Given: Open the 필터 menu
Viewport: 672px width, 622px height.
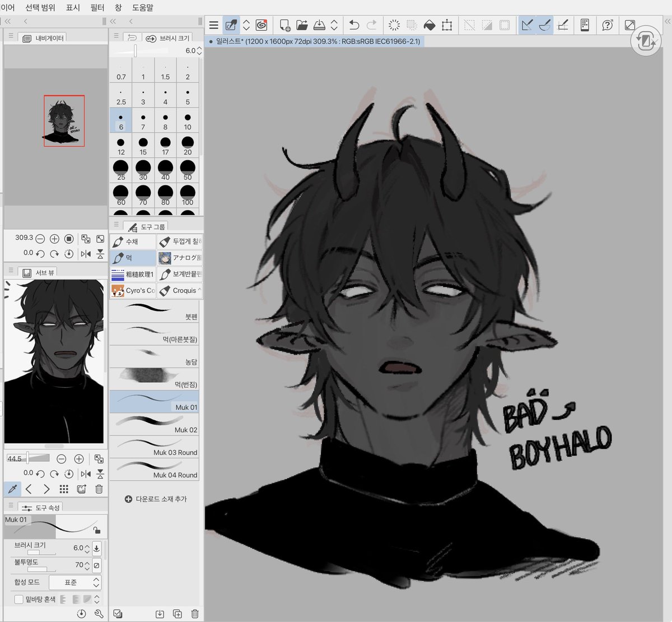Looking at the screenshot, I should pyautogui.click(x=97, y=7).
